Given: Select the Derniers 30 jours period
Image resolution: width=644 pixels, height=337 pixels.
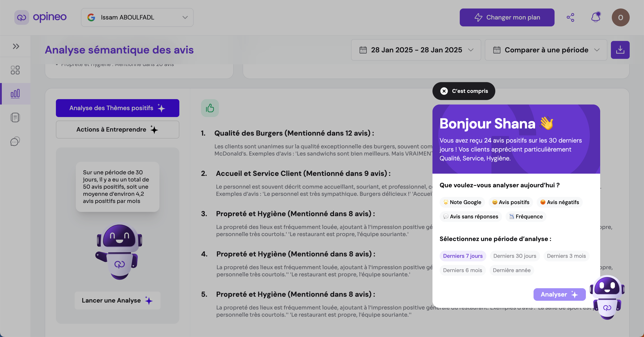Looking at the screenshot, I should coord(515,256).
